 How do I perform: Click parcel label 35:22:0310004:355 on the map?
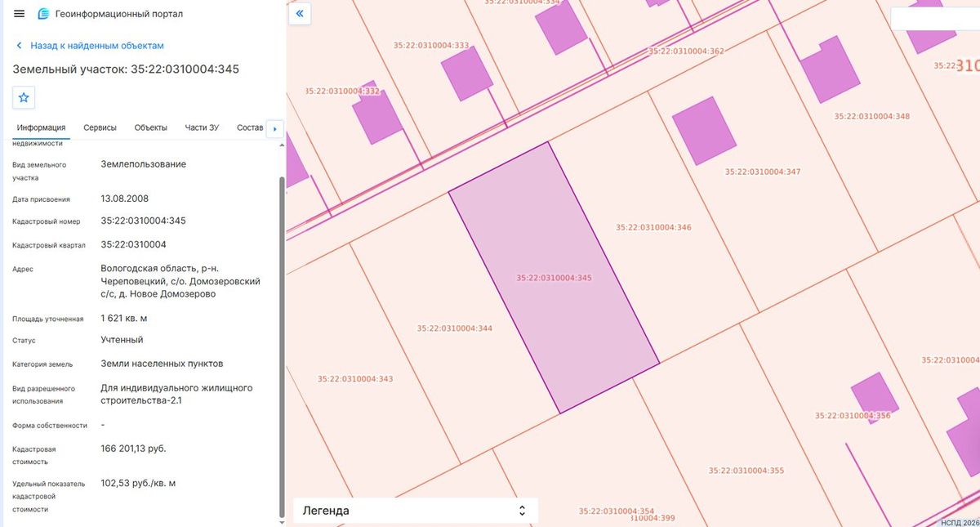coord(746,471)
